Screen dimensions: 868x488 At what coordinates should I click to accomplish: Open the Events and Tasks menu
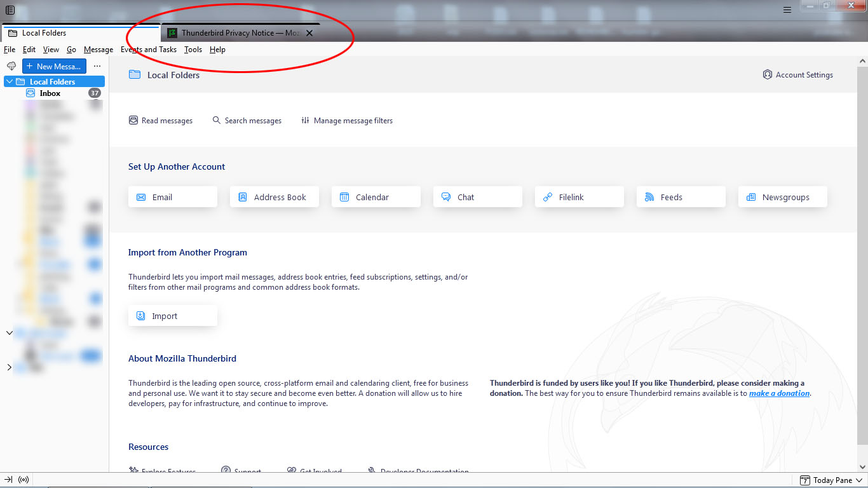[149, 50]
